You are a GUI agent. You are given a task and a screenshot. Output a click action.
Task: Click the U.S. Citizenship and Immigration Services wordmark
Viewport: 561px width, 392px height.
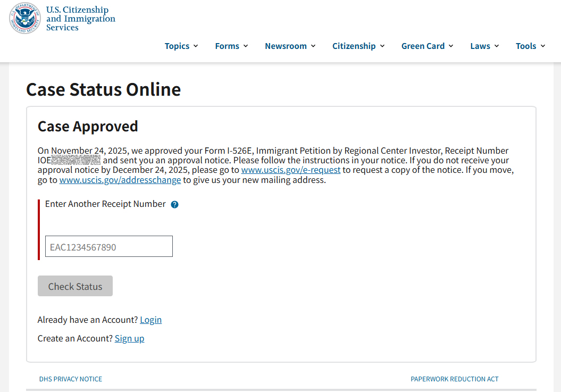pos(80,19)
